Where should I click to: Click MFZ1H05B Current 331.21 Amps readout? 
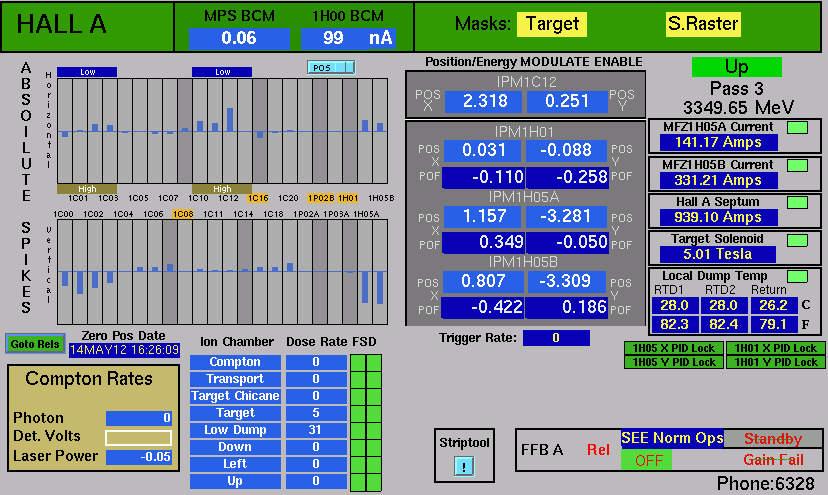[x=719, y=181]
